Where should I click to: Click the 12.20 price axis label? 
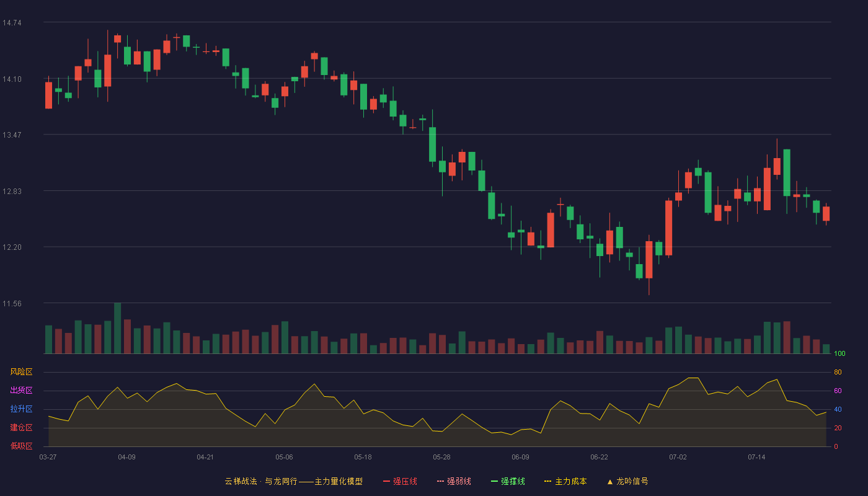coord(12,247)
